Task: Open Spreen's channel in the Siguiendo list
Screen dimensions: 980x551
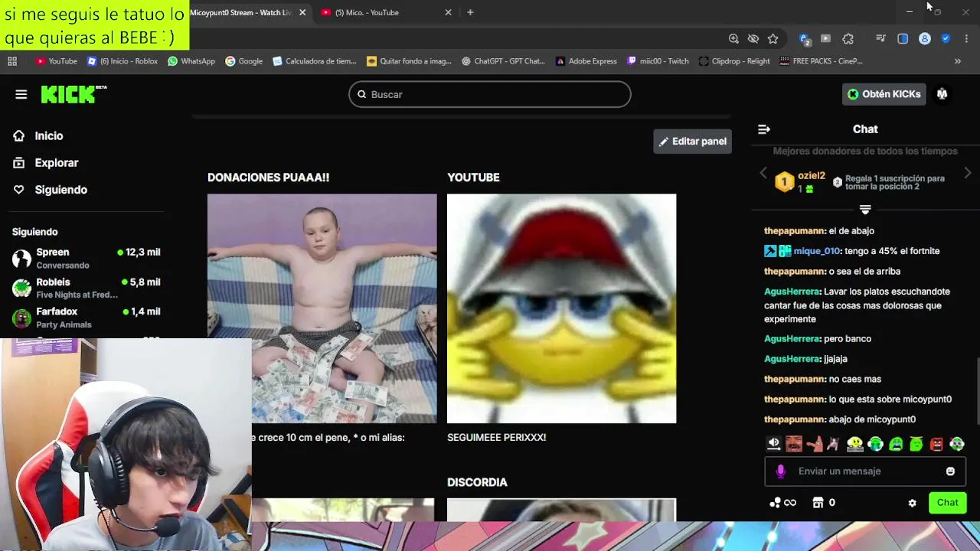Action: click(x=86, y=258)
